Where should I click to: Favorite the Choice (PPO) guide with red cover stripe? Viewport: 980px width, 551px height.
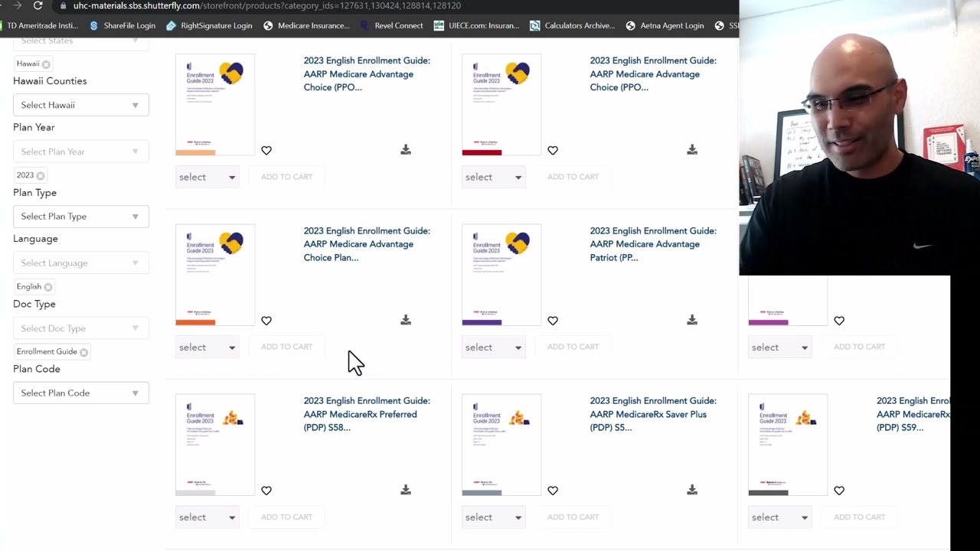[x=553, y=151]
